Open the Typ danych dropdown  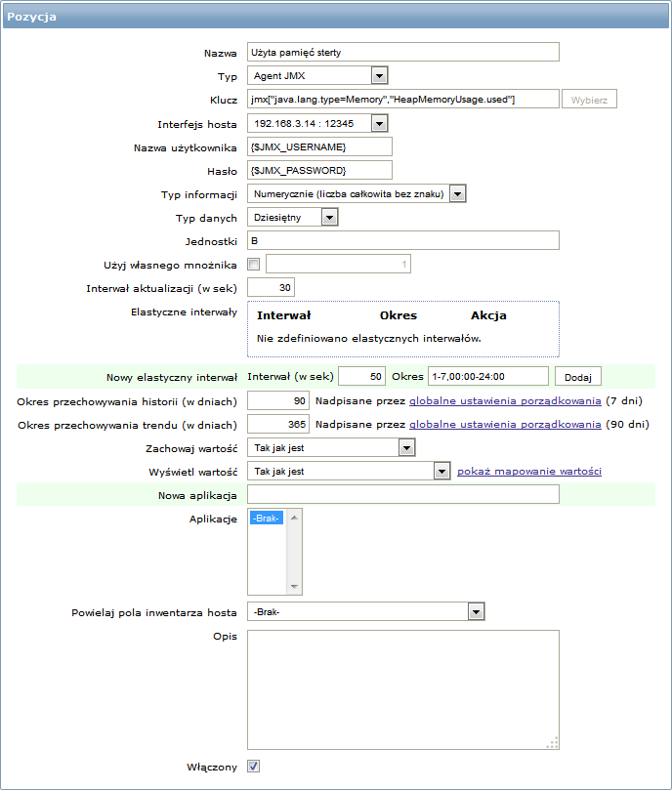click(292, 217)
